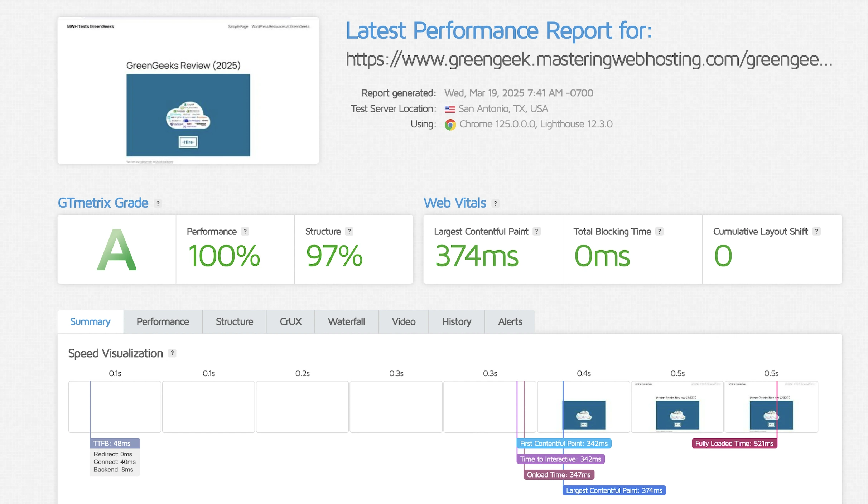Click Cumulative Layout Shift help icon

[x=816, y=231]
